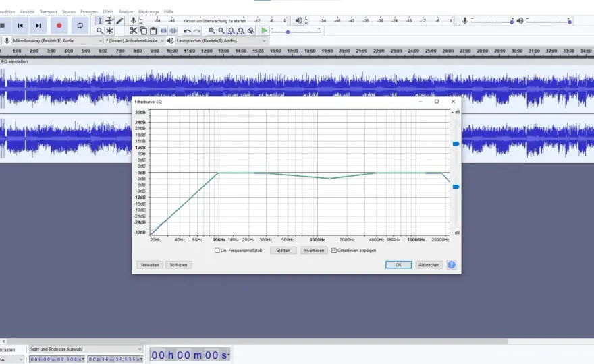Toggle loop playback button
Image resolution: width=594 pixels, height=364 pixels.
80,26
